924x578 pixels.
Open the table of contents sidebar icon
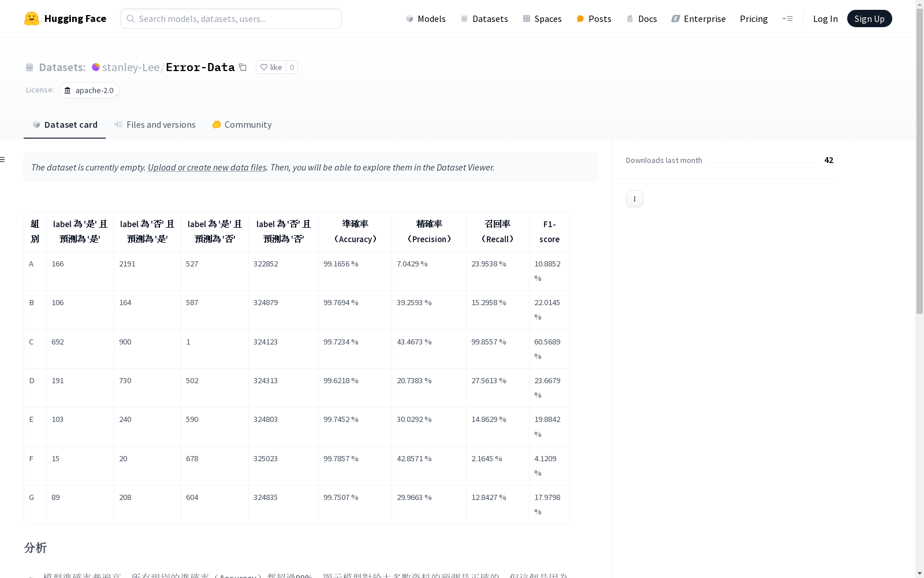point(3,160)
